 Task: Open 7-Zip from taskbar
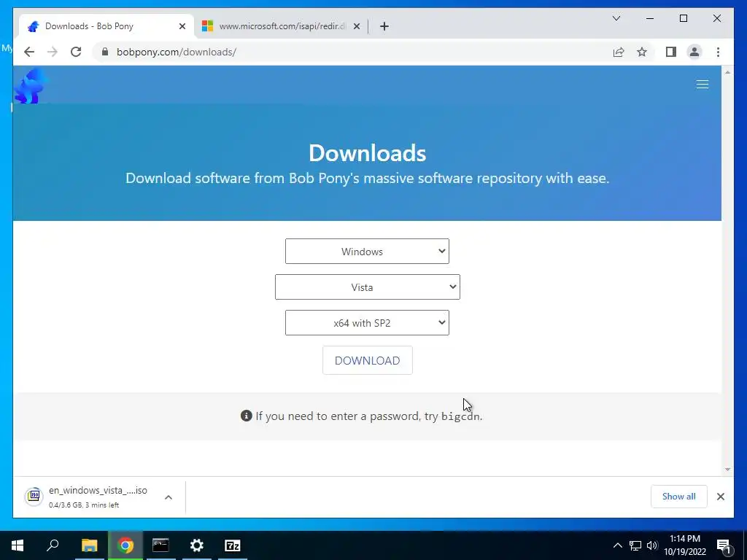[x=233, y=545]
